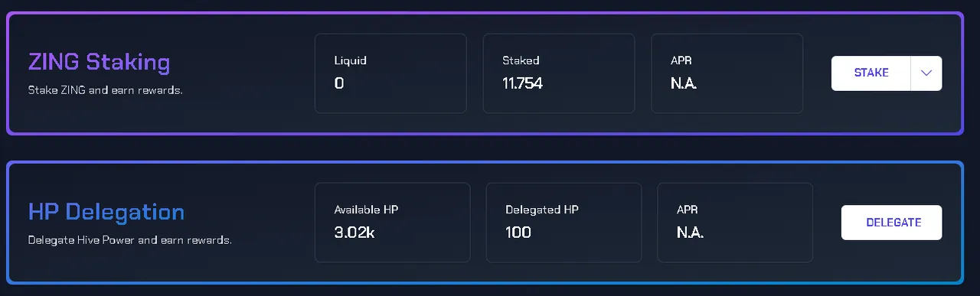This screenshot has width=980, height=296.
Task: Click N.A. in the ZING Staking APR
Action: click(684, 83)
